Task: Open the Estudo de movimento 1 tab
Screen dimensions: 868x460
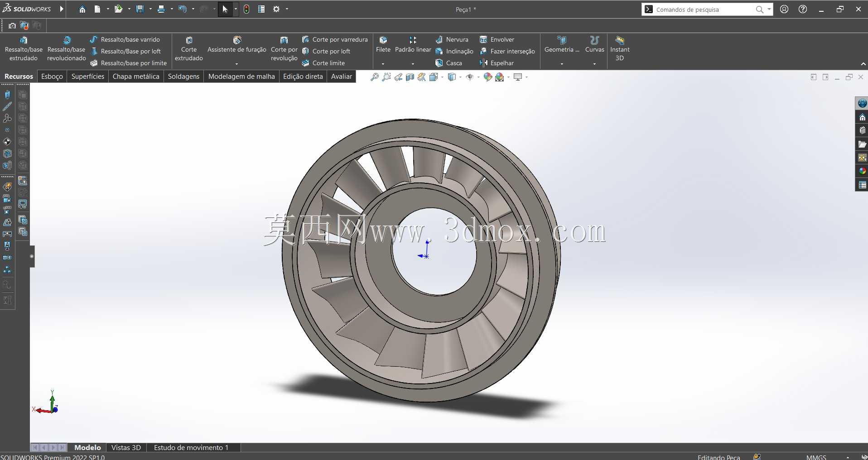Action: (x=191, y=447)
